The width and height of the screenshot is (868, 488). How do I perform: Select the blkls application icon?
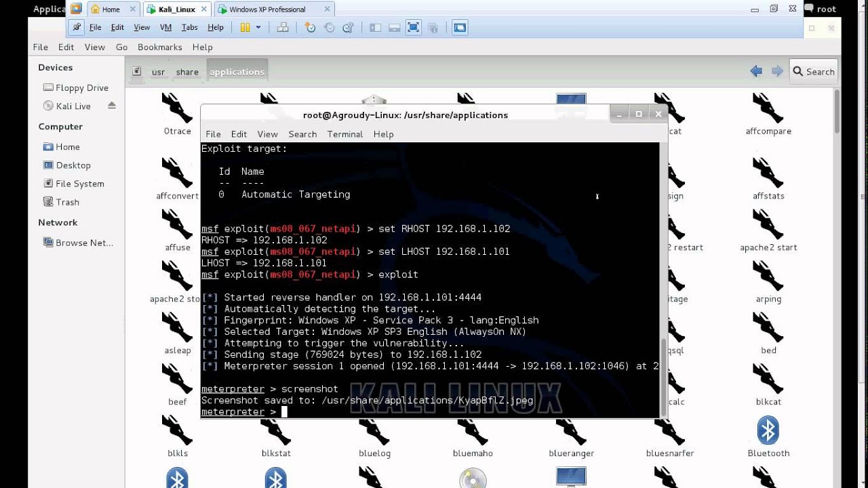178,431
